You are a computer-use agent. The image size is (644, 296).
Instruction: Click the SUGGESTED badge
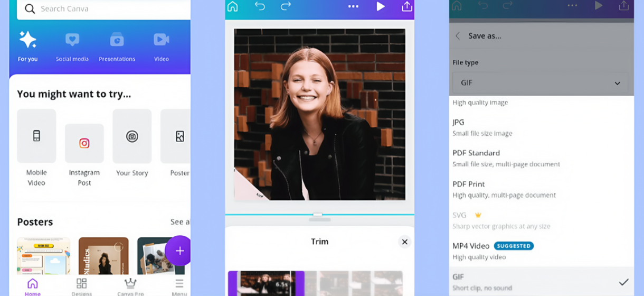[x=514, y=246]
